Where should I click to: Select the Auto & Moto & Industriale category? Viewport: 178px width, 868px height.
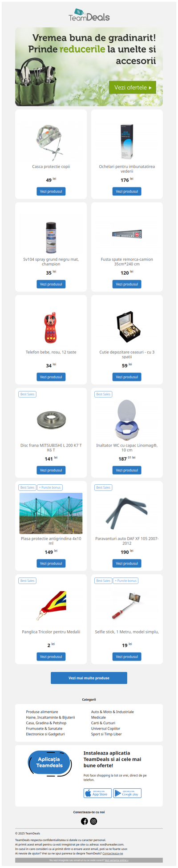(x=113, y=712)
